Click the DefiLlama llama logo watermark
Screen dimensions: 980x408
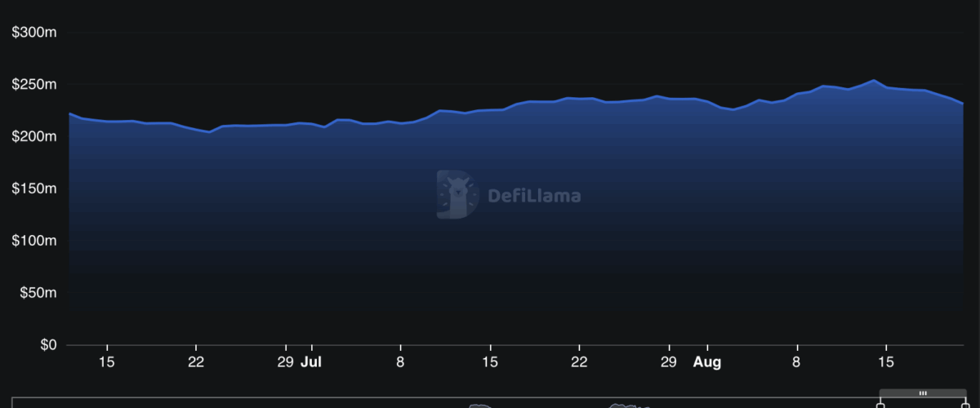point(457,195)
